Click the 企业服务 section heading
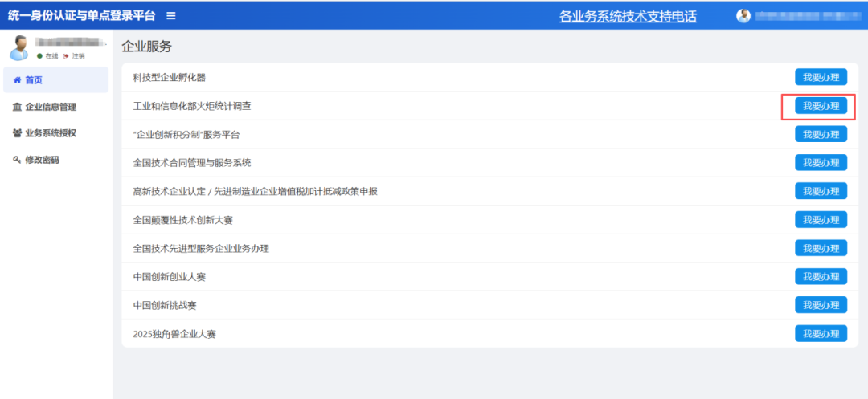This screenshot has height=399, width=868. point(147,47)
